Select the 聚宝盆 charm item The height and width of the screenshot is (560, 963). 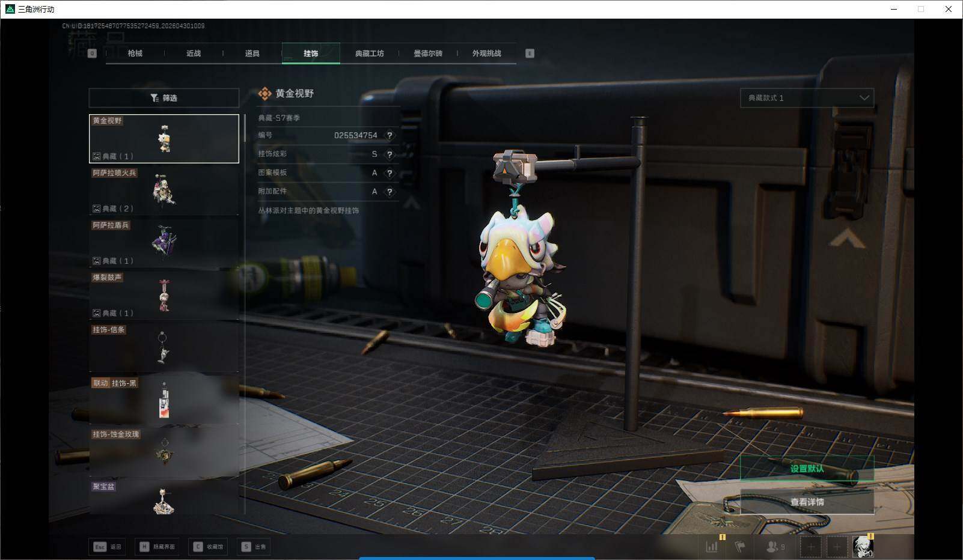point(164,498)
